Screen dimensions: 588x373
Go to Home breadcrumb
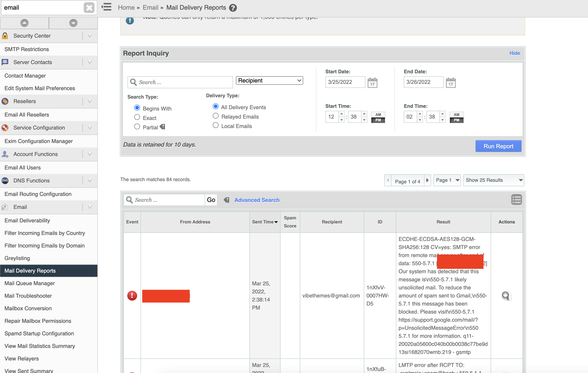click(x=126, y=8)
